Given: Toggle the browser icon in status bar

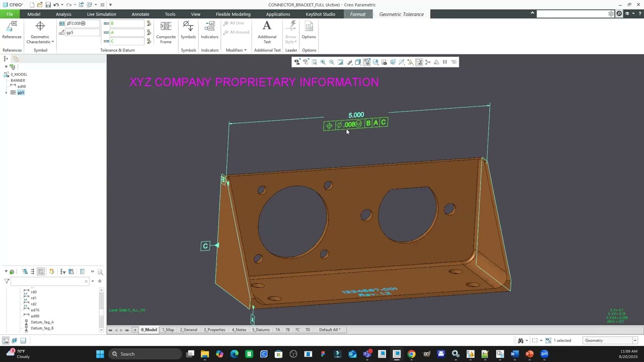Looking at the screenshot, I should tap(14, 340).
